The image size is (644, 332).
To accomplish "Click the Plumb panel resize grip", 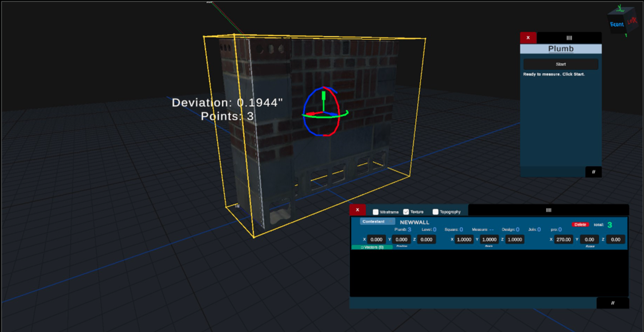I will pos(593,172).
